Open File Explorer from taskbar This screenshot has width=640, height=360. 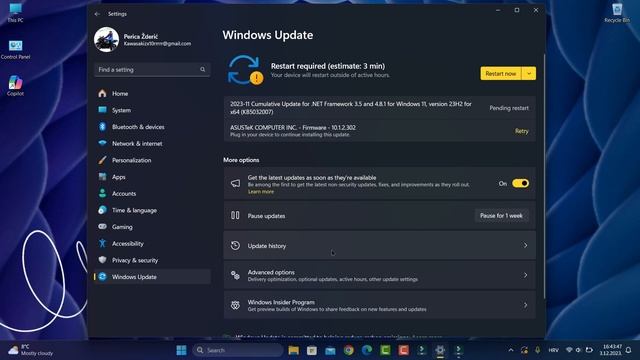(x=293, y=350)
